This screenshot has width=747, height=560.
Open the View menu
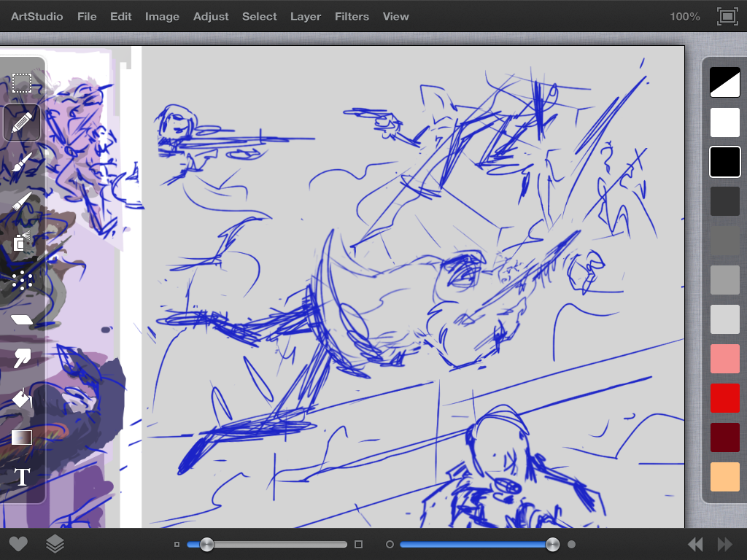click(x=395, y=17)
